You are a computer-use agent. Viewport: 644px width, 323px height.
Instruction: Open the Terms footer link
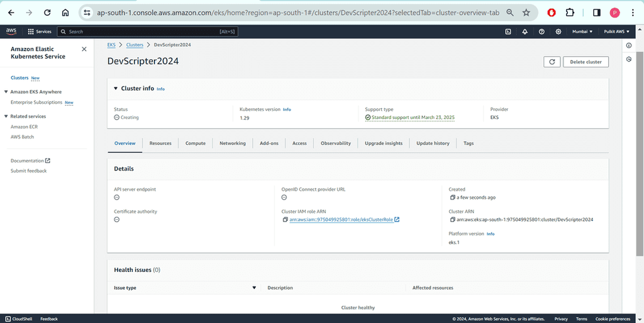tap(582, 319)
